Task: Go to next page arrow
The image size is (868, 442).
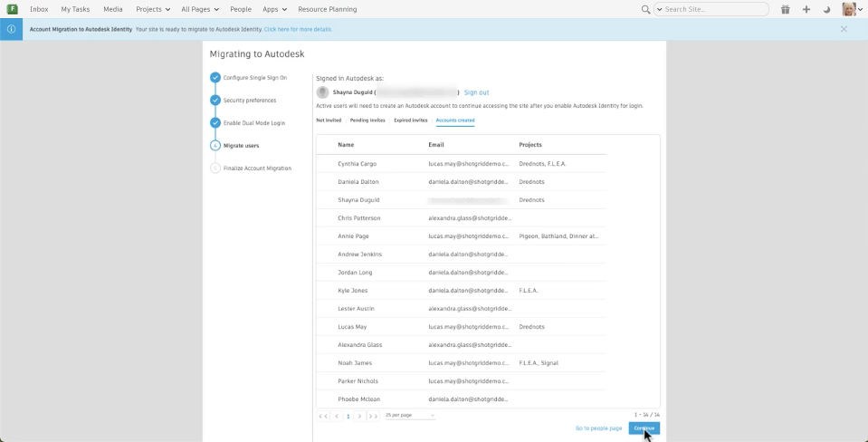Action: pos(360,416)
